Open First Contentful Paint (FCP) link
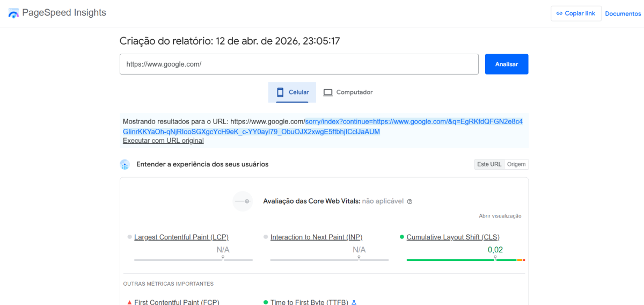 pos(177,302)
